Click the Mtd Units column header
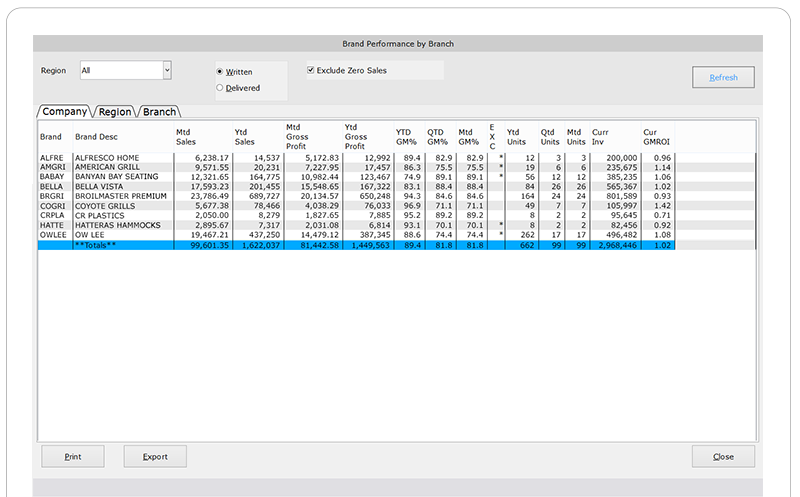Image resolution: width=800 pixels, height=497 pixels. tap(576, 137)
